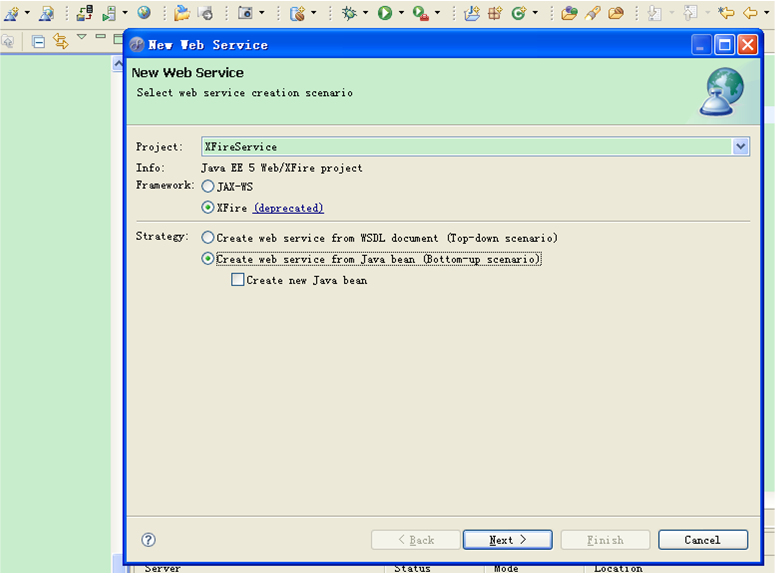Expand the new bean database icon dropdown arrow
The width and height of the screenshot is (775, 573).
click(313, 13)
